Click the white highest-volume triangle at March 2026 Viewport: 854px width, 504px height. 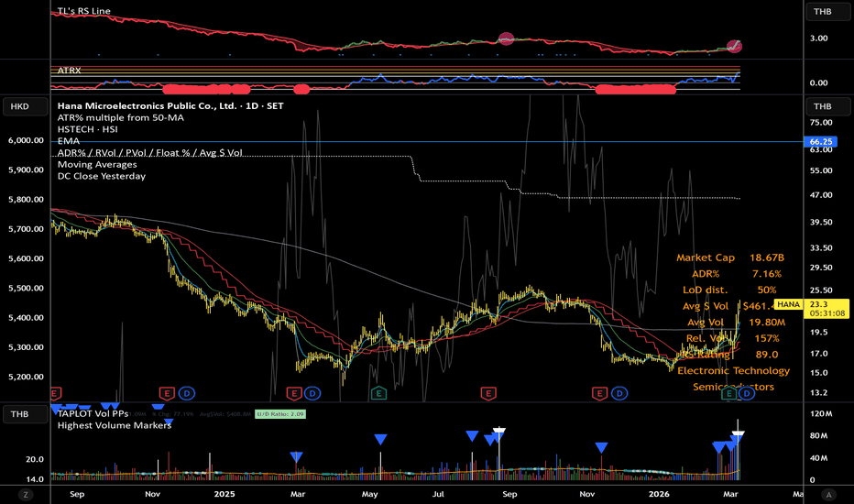[x=738, y=434]
